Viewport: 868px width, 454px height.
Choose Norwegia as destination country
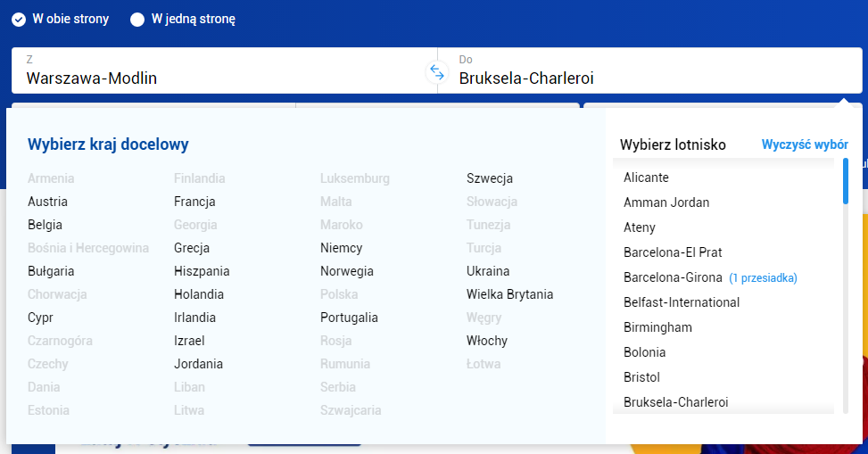click(346, 271)
